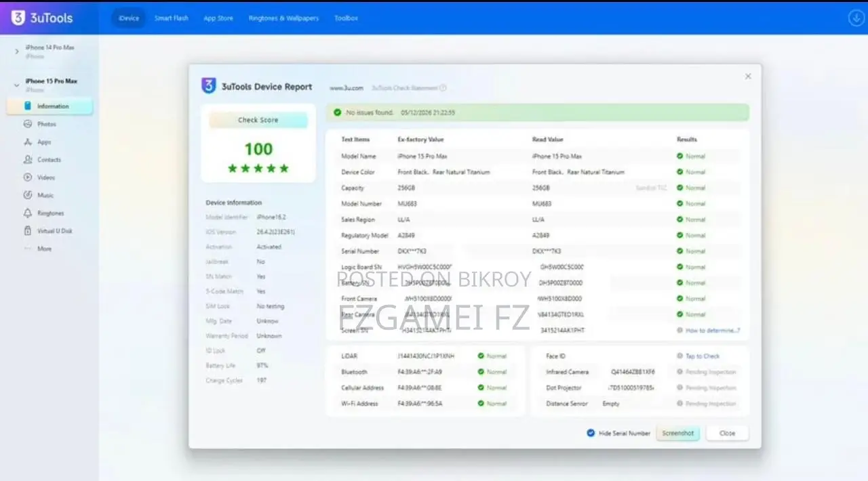The image size is (868, 481).
Task: Click the Device Color row label
Action: pos(358,172)
